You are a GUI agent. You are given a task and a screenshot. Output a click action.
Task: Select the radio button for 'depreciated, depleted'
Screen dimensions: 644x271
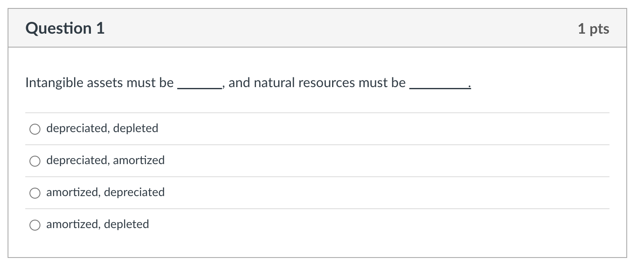click(35, 129)
